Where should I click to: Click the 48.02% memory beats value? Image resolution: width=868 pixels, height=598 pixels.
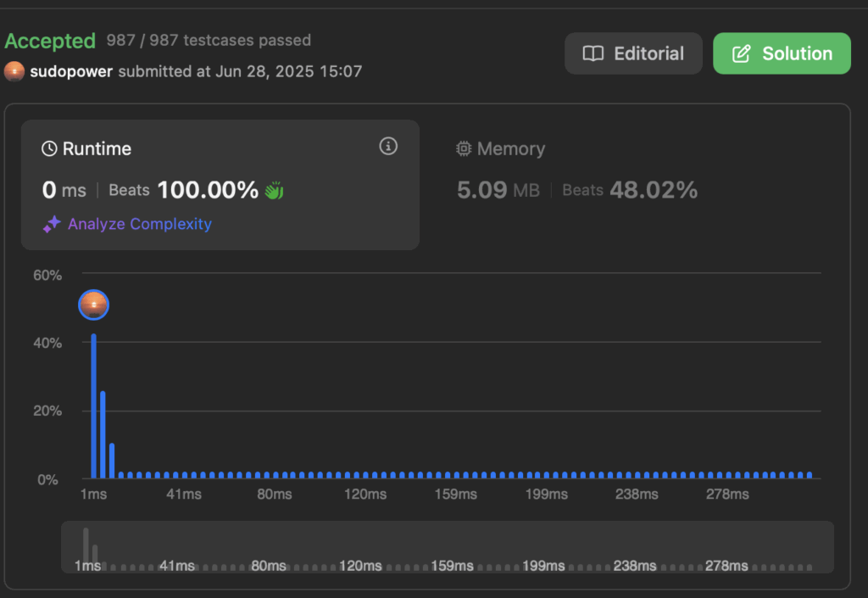tap(654, 190)
